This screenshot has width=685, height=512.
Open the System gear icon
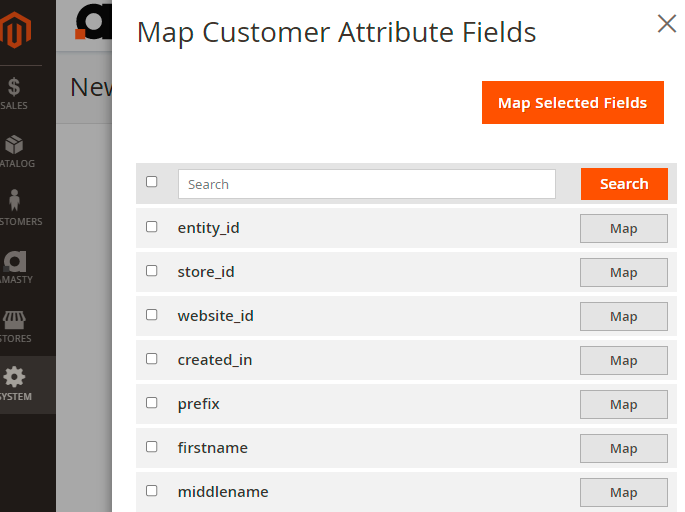coord(14,378)
